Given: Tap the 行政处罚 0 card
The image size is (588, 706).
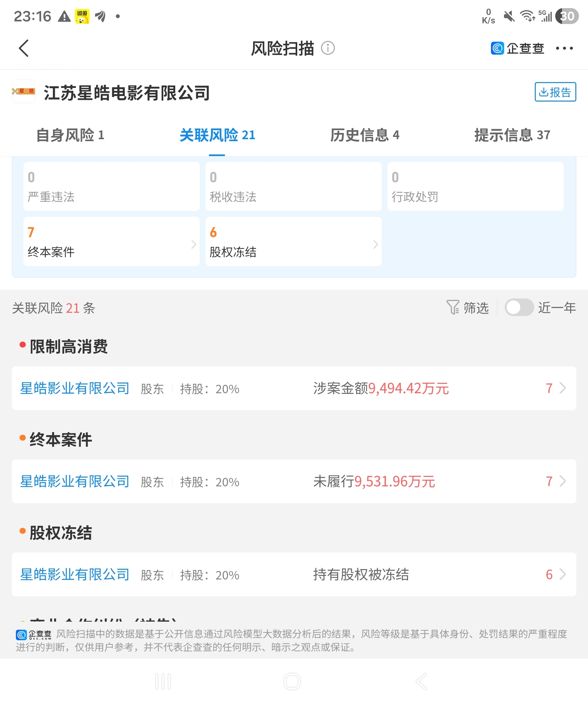Looking at the screenshot, I should click(475, 187).
